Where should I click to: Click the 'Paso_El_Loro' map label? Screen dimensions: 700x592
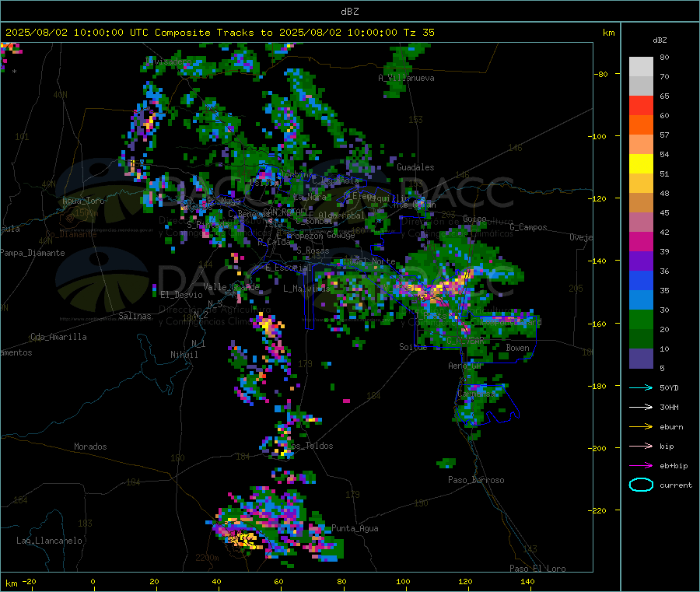[537, 569]
